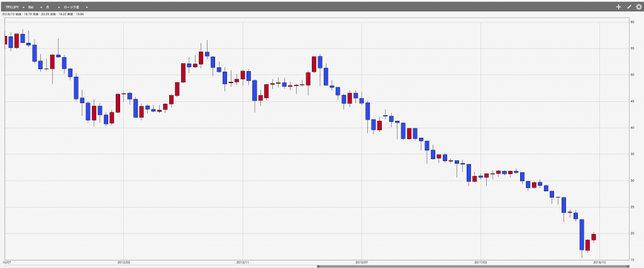Open the TRY/JPY currency pair dropdown
644x268 pixels.
point(15,8)
